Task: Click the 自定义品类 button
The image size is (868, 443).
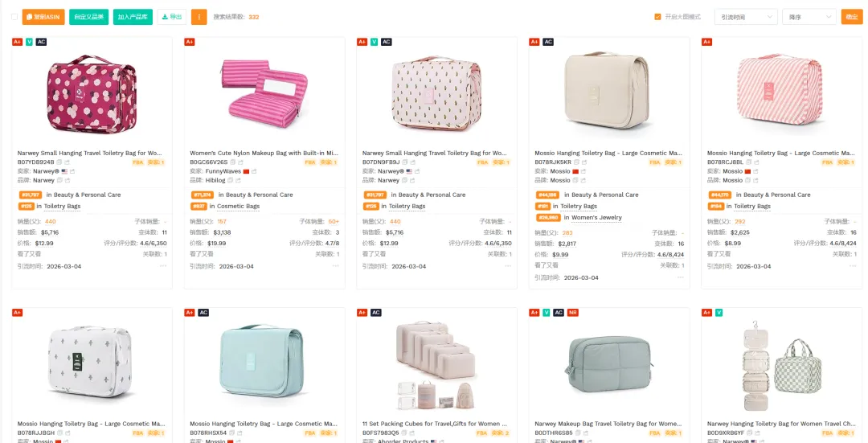Action: click(x=88, y=17)
